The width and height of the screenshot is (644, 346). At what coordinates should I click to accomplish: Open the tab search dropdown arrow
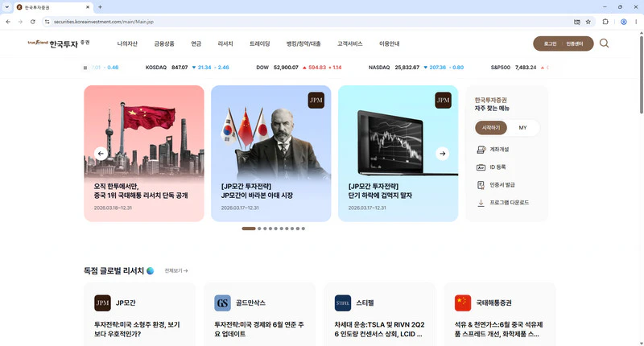tap(7, 7)
